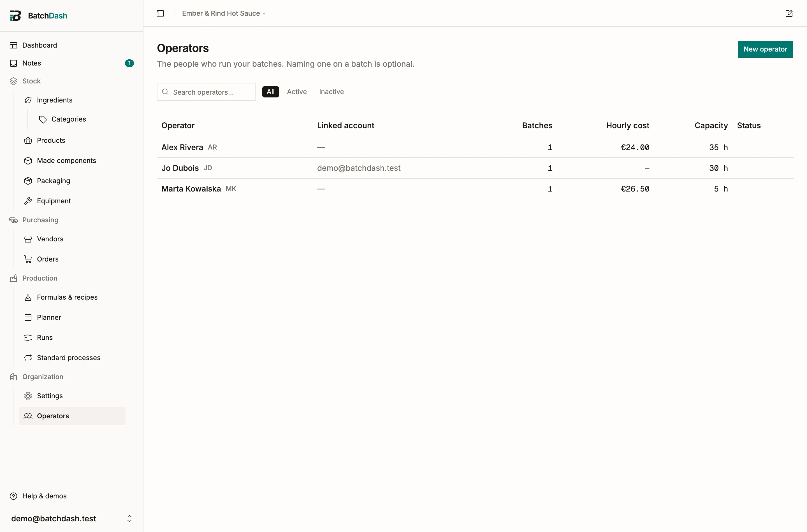Go to Planner in the sidebar
This screenshot has height=532, width=807.
tap(49, 317)
